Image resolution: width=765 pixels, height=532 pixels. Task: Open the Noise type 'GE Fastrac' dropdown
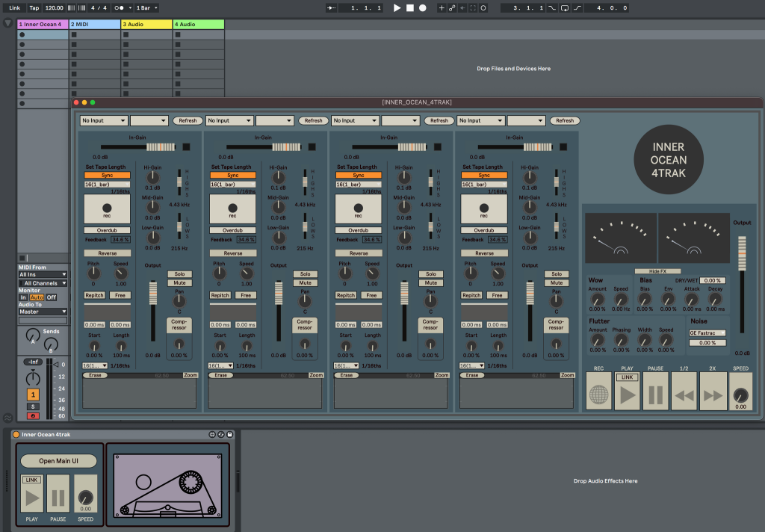click(x=707, y=333)
